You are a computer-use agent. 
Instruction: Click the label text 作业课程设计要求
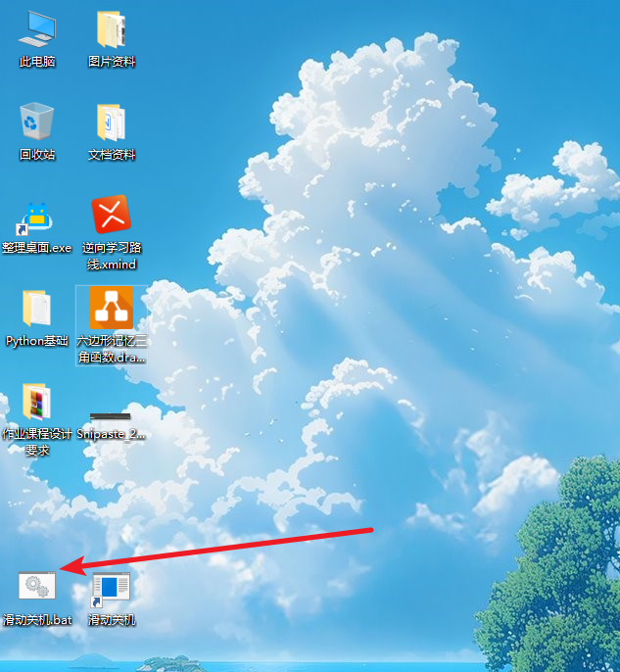click(37, 442)
